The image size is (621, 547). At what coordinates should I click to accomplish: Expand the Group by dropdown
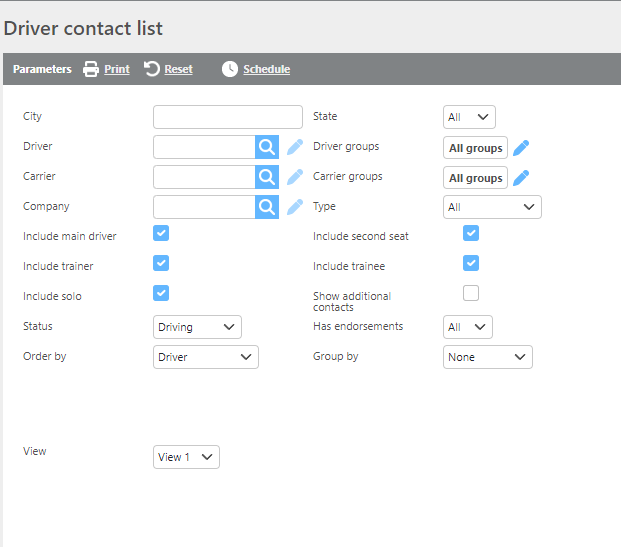487,357
